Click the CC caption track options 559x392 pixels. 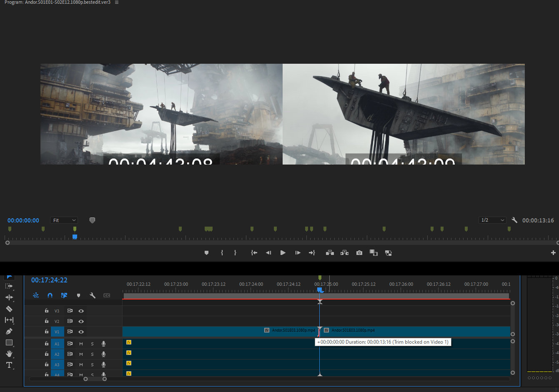(x=107, y=295)
